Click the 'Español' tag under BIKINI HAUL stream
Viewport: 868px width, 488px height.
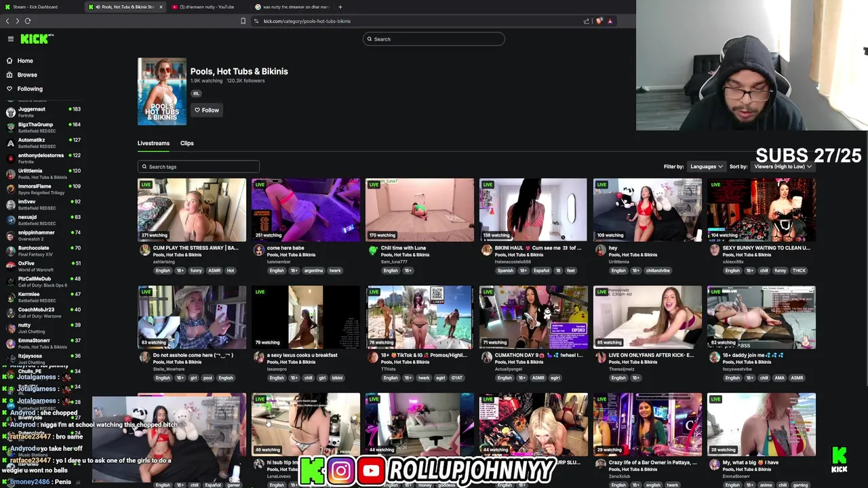541,270
